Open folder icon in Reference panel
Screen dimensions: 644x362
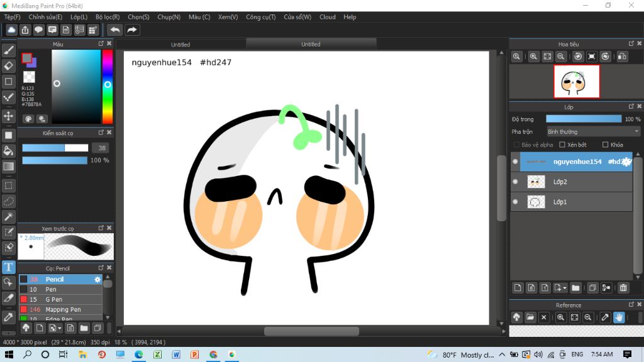coord(530,317)
